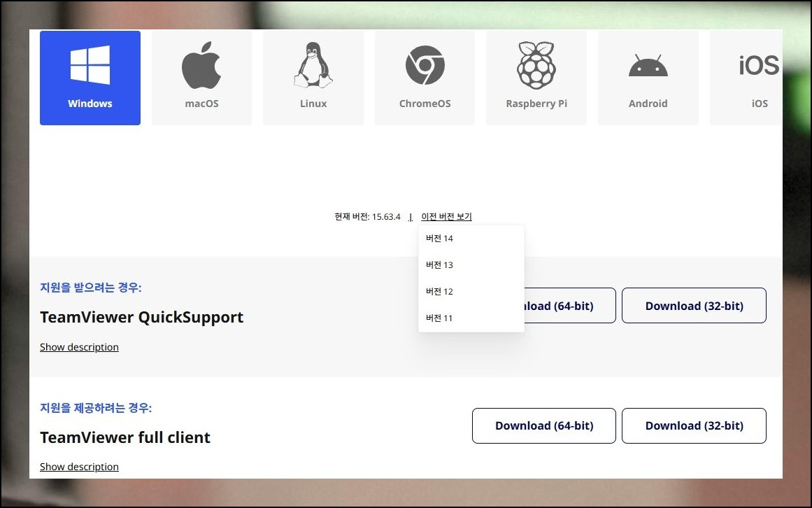The width and height of the screenshot is (812, 508).
Task: Show description for TeamViewer QuickSupport
Action: tap(79, 347)
